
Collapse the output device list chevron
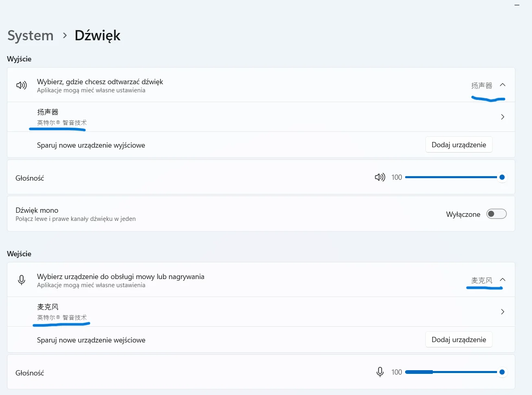[503, 85]
